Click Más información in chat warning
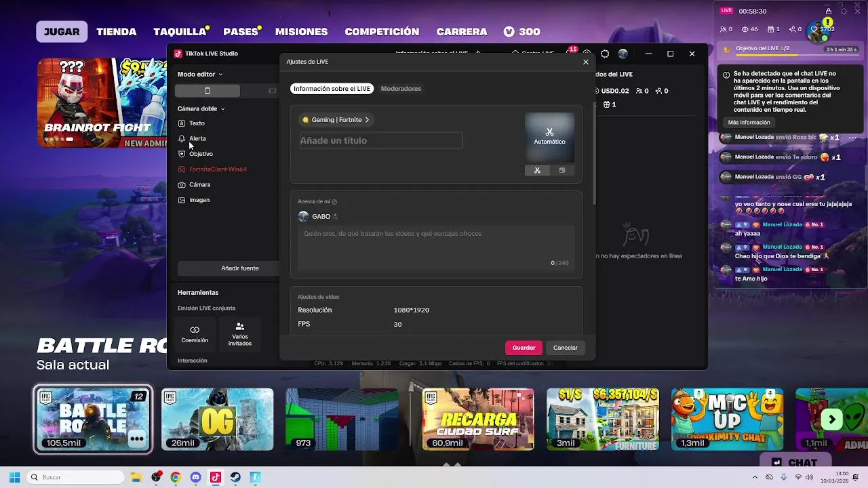The width and height of the screenshot is (868, 488). pyautogui.click(x=749, y=123)
